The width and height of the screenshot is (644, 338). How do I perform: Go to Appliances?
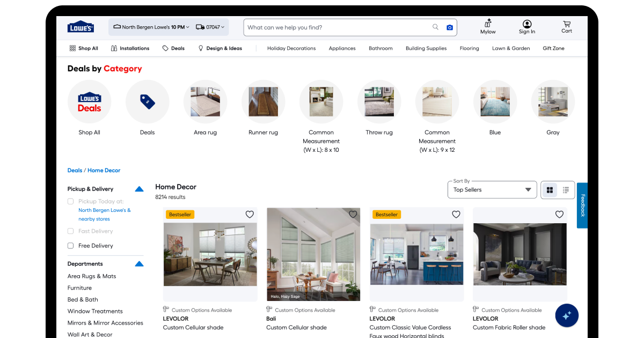(x=342, y=48)
